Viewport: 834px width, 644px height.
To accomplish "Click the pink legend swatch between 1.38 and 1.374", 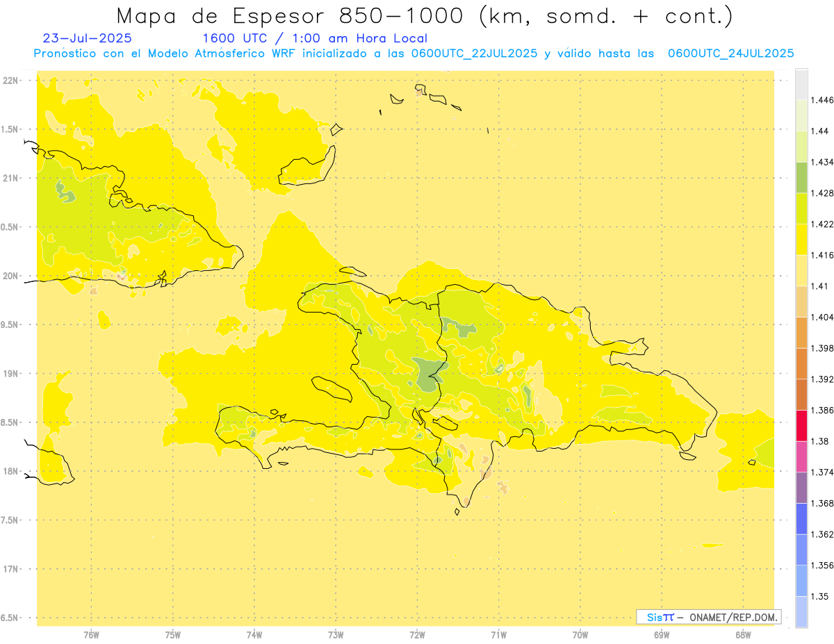I will click(x=801, y=457).
